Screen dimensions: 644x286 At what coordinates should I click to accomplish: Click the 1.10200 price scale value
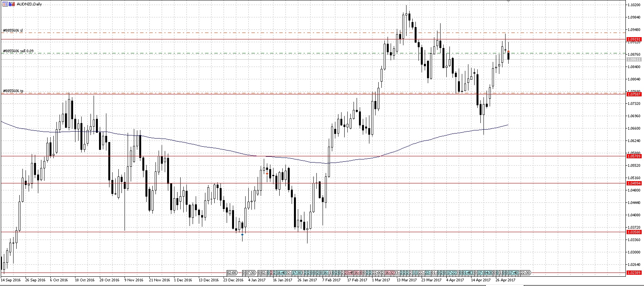pyautogui.click(x=634, y=5)
